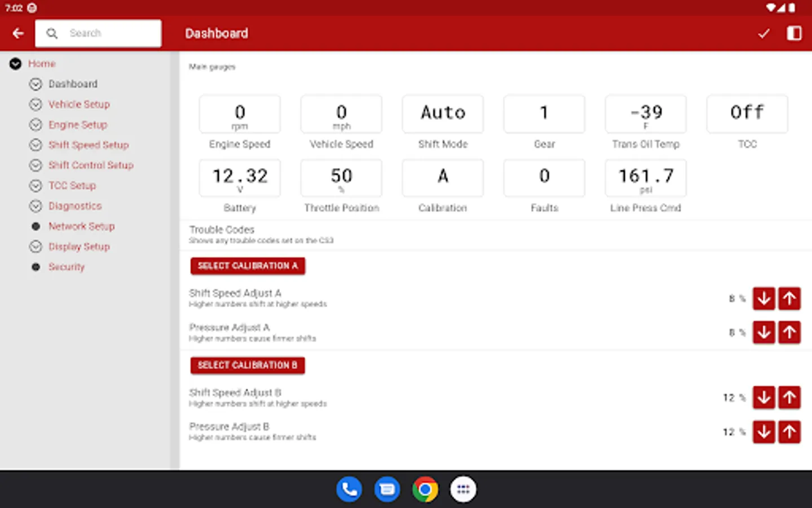This screenshot has width=812, height=508.
Task: Expand the Shift Speed Setup chevron
Action: (x=36, y=145)
